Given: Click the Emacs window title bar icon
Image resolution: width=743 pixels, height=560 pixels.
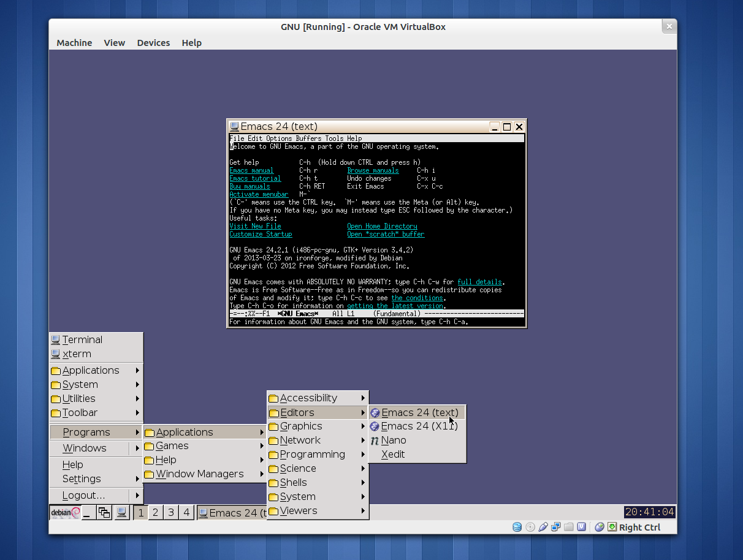Looking at the screenshot, I should (234, 126).
